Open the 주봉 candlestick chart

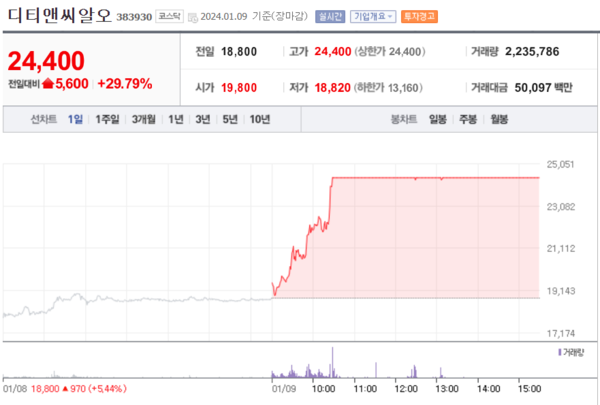tap(468, 119)
